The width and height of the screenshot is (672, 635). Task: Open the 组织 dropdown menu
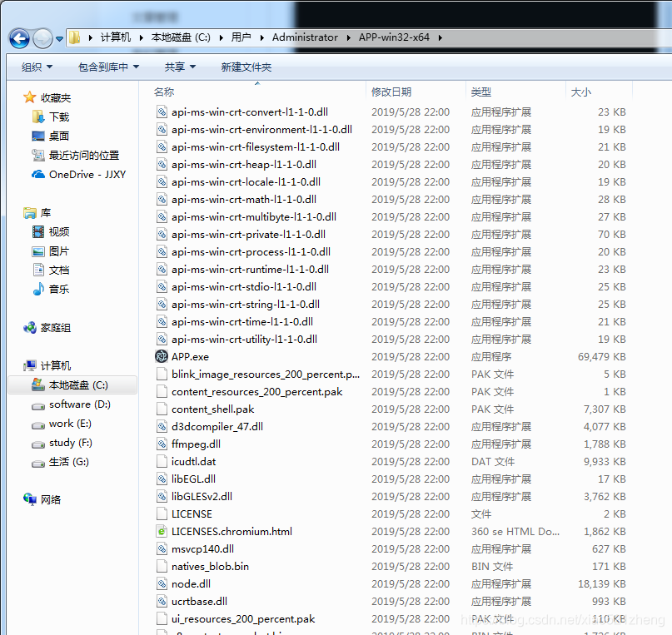coord(37,67)
